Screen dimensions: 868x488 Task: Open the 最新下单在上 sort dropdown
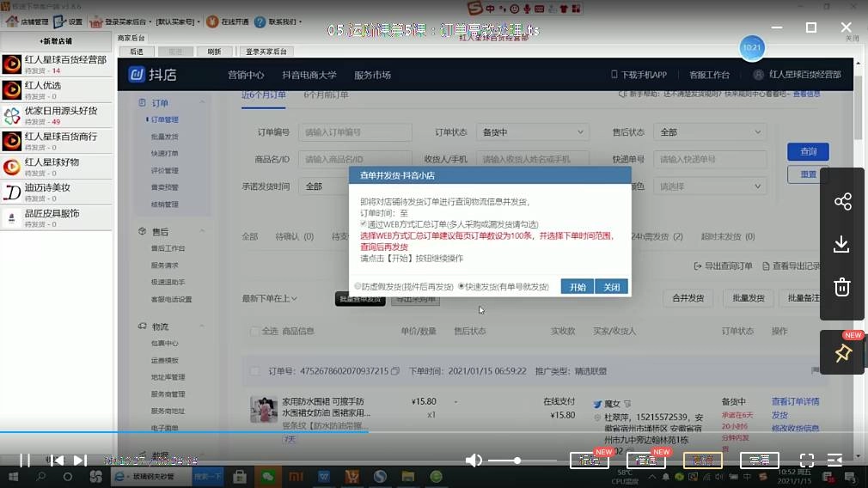click(270, 299)
